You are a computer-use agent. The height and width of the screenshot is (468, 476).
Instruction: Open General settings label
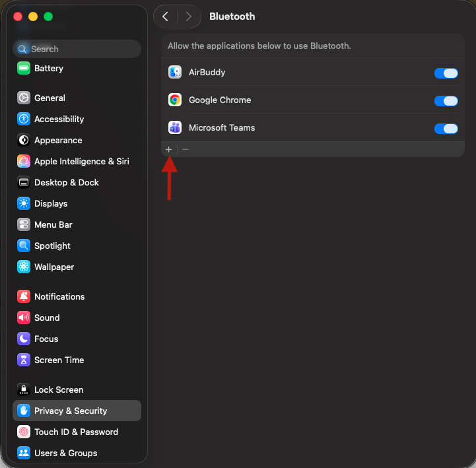(50, 98)
